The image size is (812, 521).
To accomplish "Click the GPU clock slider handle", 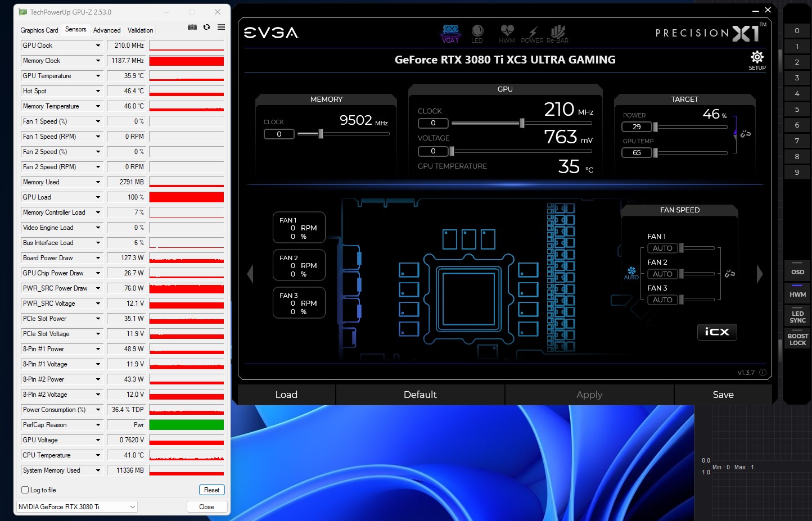I will point(522,123).
